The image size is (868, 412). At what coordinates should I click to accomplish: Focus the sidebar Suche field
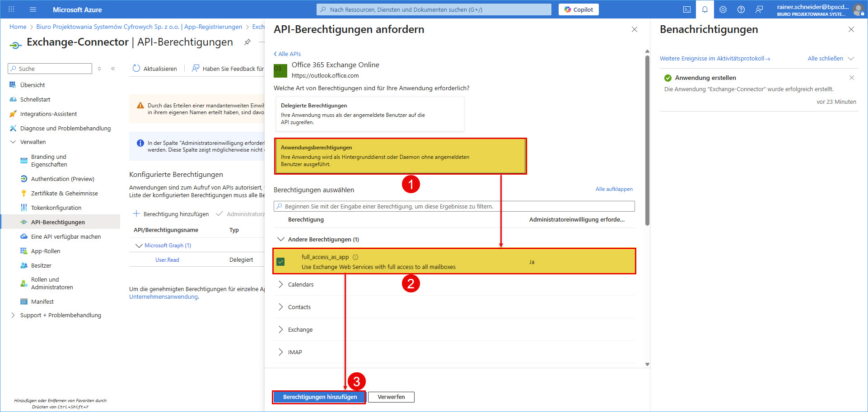[x=50, y=69]
